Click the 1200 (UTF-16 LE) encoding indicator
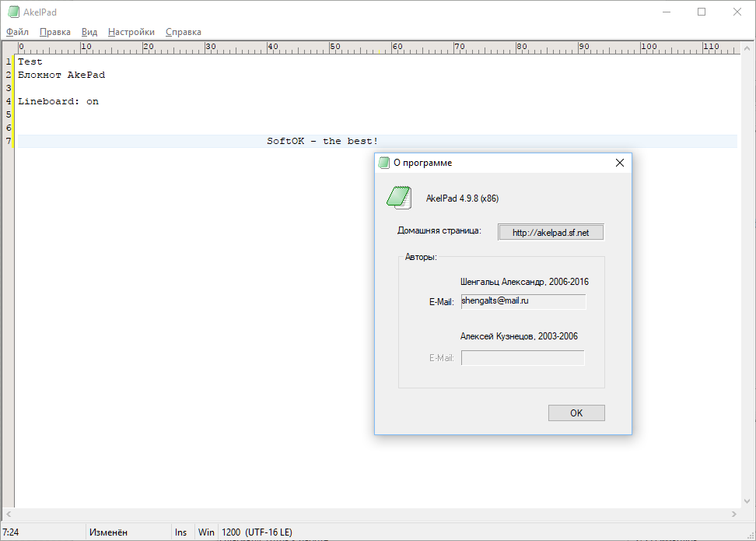This screenshot has width=756, height=541. point(257,532)
